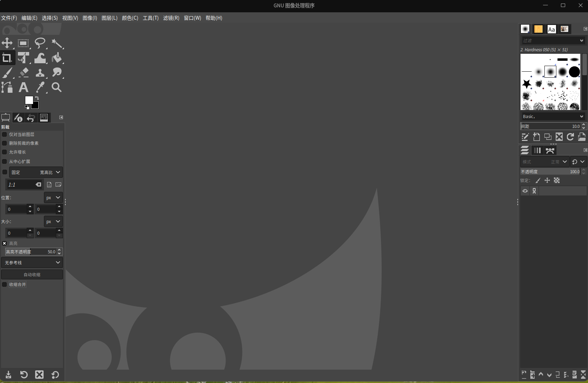Select the Bucket Fill tool
588x383 pixels.
57,58
